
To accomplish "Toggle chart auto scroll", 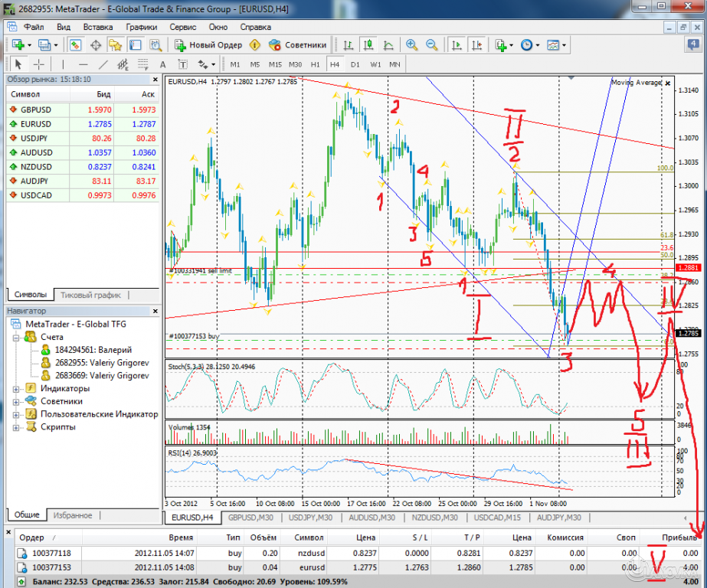I will [455, 45].
